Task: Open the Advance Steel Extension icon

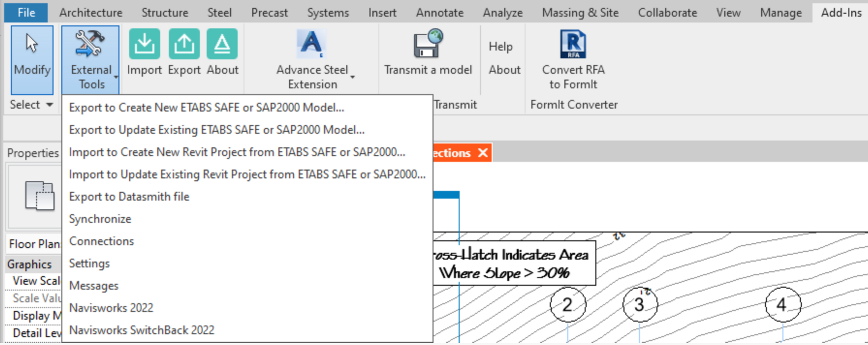Action: click(311, 43)
